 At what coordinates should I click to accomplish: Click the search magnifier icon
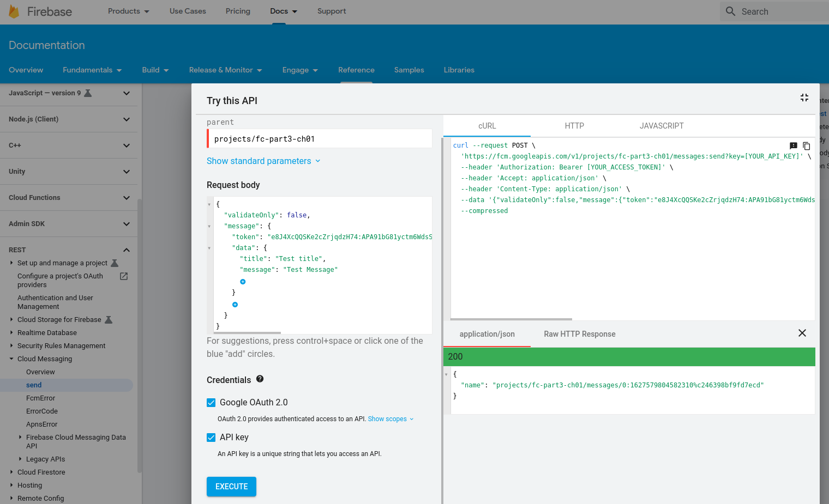coord(730,11)
